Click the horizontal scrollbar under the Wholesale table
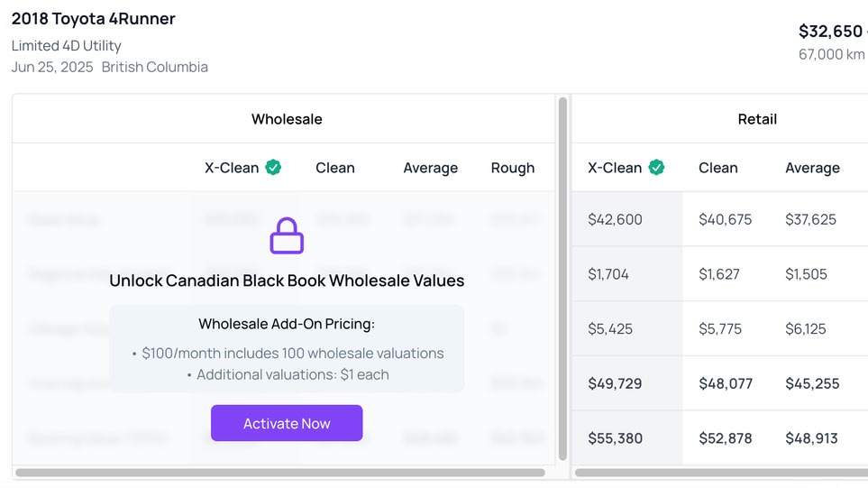The height and width of the screenshot is (488, 868). tap(280, 473)
